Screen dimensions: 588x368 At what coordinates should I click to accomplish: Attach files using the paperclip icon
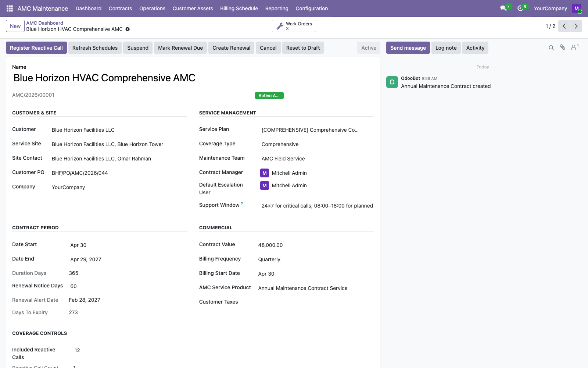tap(563, 47)
